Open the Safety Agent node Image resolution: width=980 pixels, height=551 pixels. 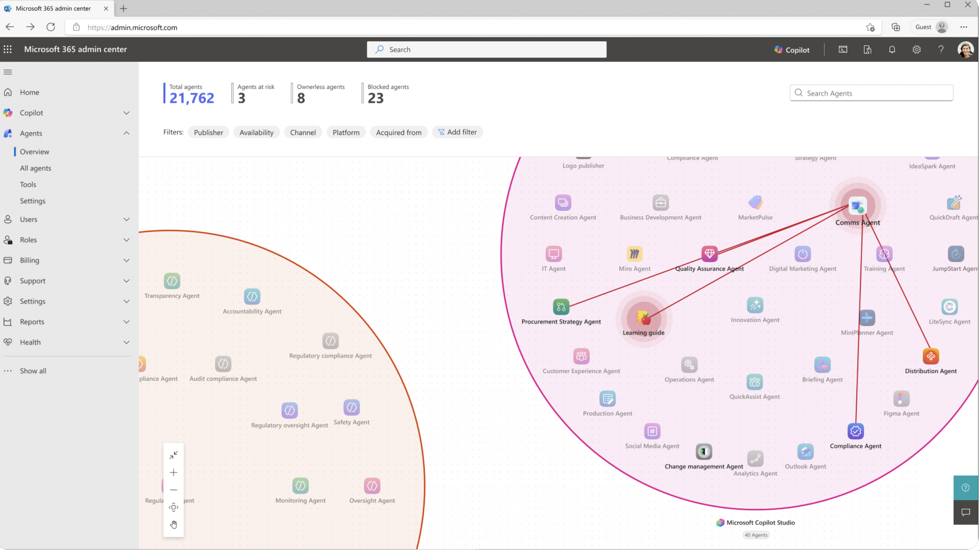pos(351,407)
